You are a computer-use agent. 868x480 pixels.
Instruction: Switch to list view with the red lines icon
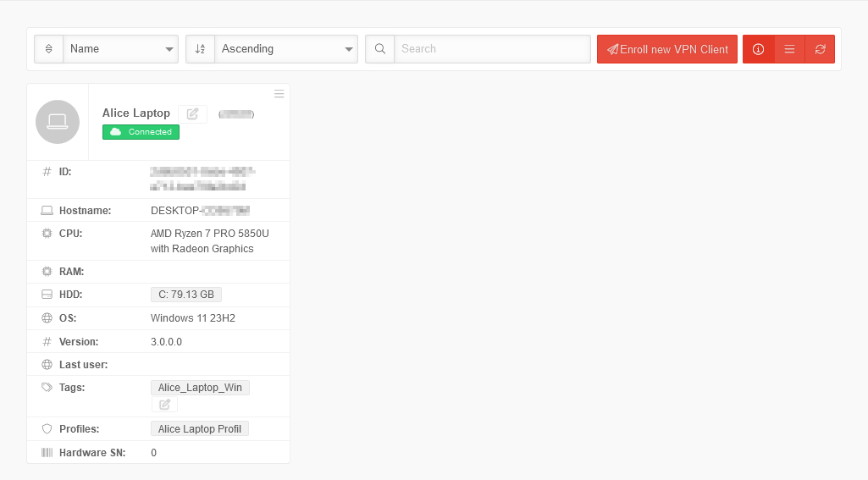click(x=789, y=49)
